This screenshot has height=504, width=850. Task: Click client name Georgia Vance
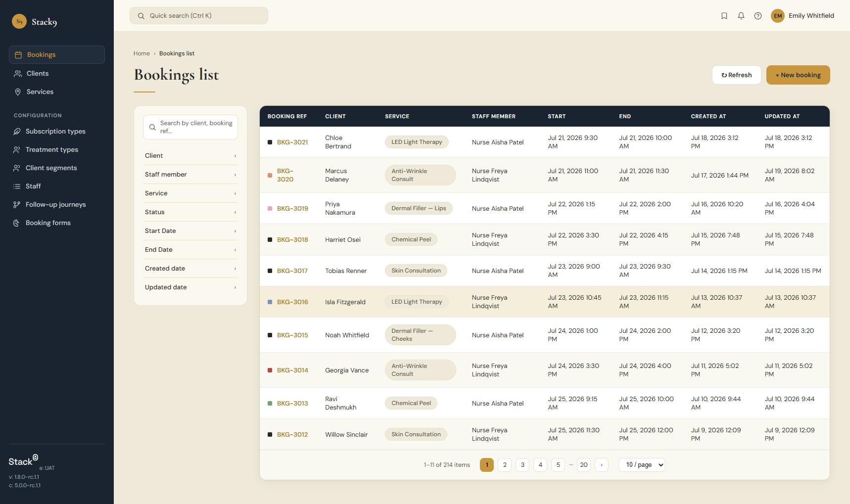[347, 370]
